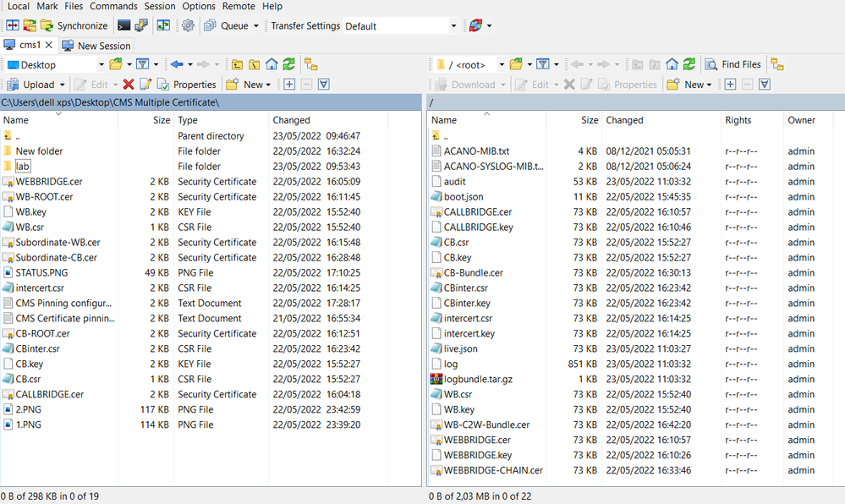This screenshot has height=504, width=845.
Task: Open Preferences gear icon
Action: tap(188, 25)
